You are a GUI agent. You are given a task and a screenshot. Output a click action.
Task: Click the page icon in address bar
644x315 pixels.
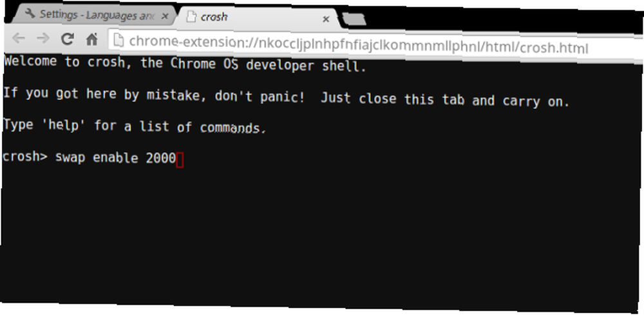point(118,40)
